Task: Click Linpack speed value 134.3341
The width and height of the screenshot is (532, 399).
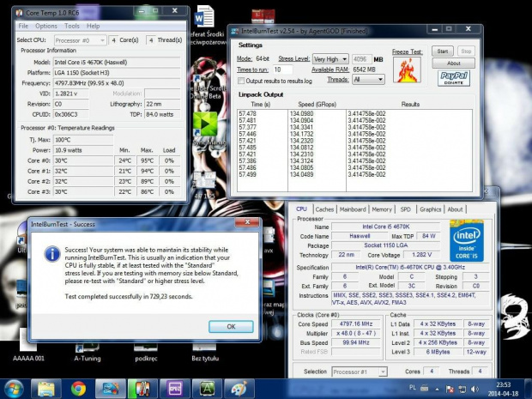Action: coord(302,127)
